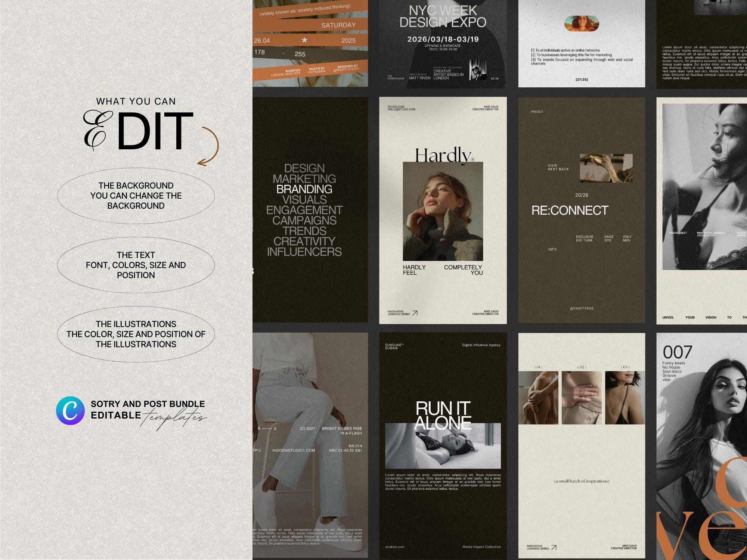Click the diagonal arrow on the inspirations card footer
Viewport: 747px width, 560px height.
click(x=554, y=547)
